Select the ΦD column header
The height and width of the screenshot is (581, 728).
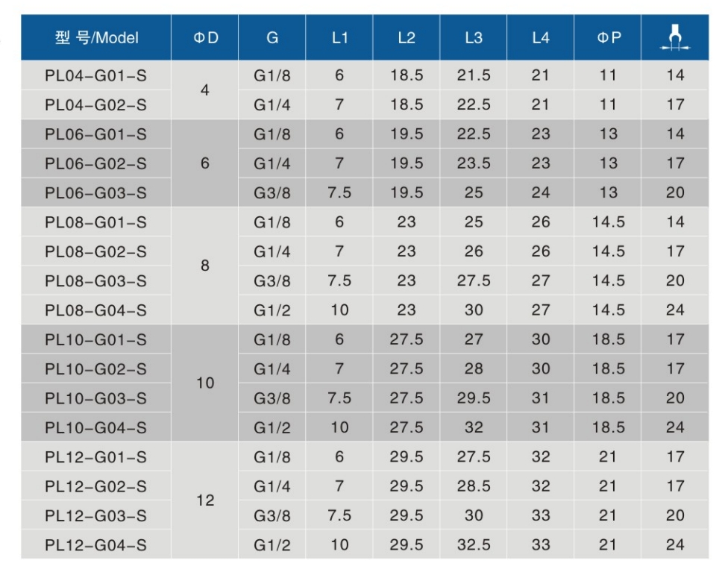(205, 38)
